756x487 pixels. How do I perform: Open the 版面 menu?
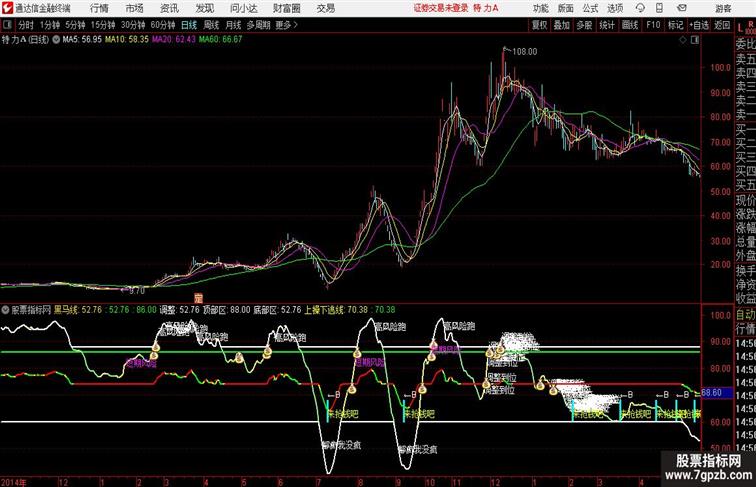tap(566, 8)
